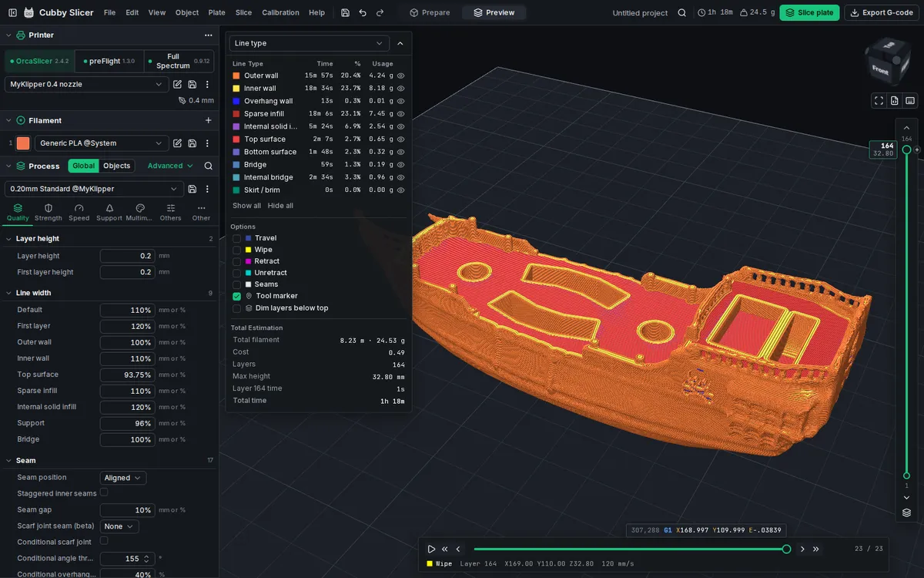Viewport: 924px width, 578px height.
Task: Add a new filament
Action: (208, 120)
